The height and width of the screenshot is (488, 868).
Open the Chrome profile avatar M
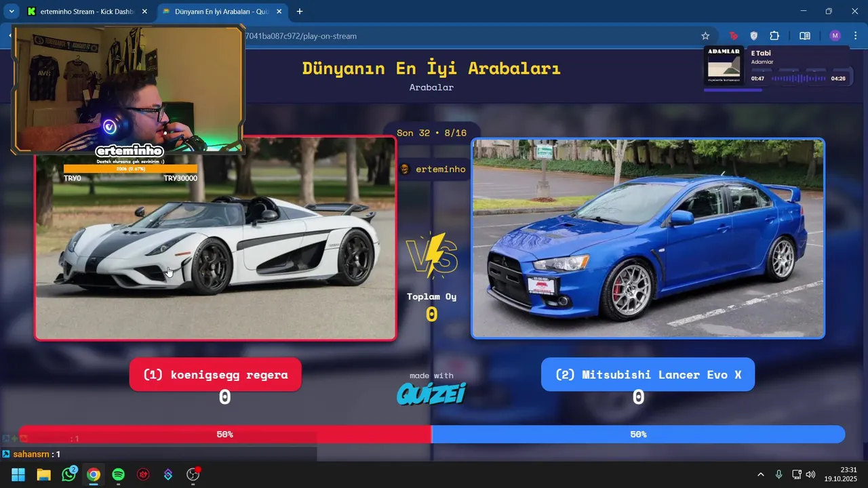(x=835, y=36)
